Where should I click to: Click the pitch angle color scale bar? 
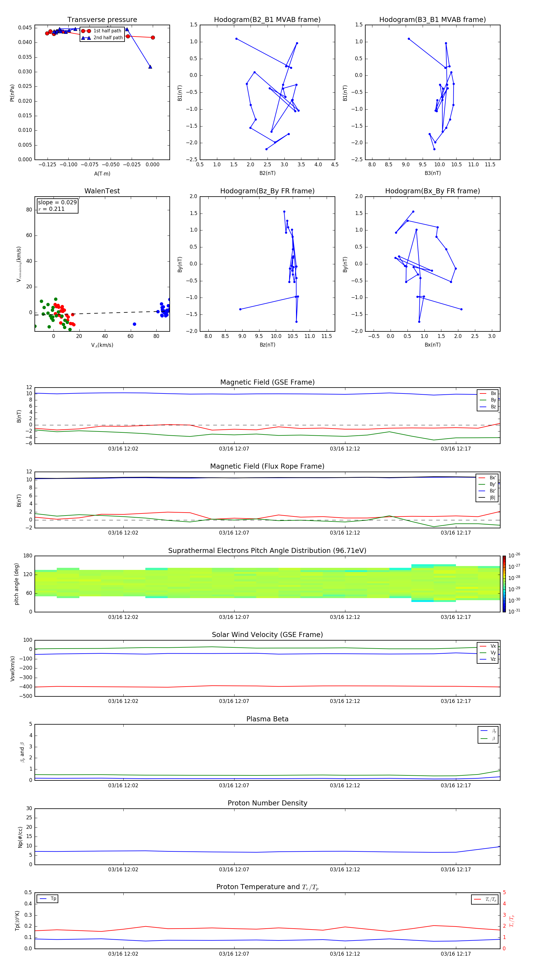(504, 584)
